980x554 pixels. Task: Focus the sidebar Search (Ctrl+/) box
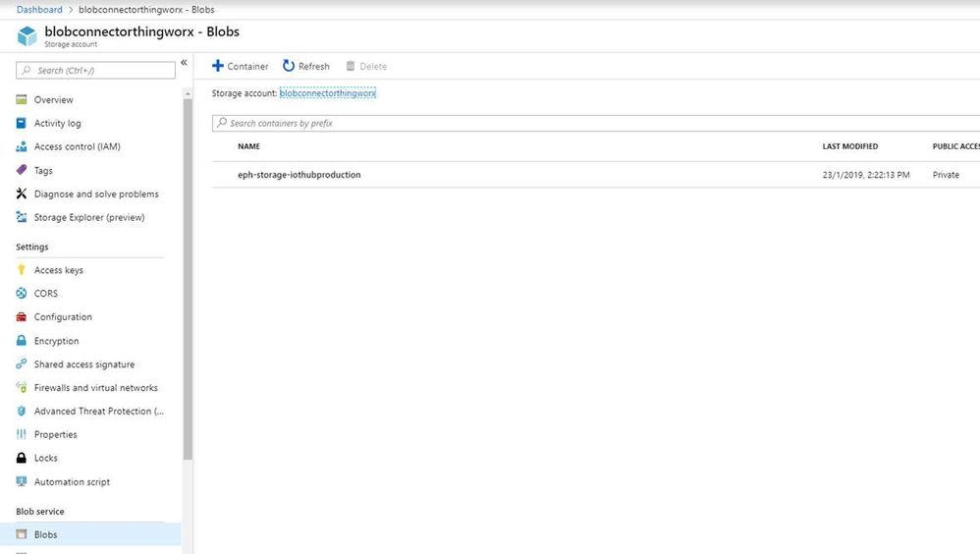click(x=95, y=70)
